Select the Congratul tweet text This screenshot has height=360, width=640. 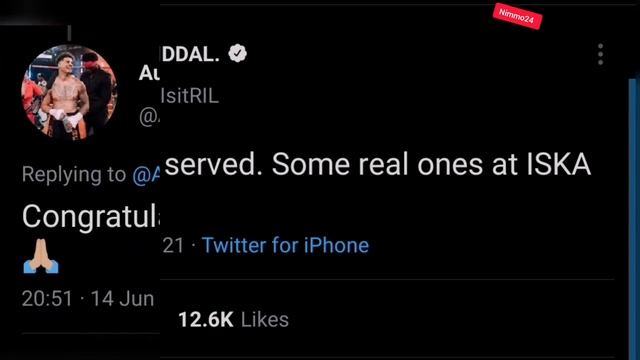[91, 217]
